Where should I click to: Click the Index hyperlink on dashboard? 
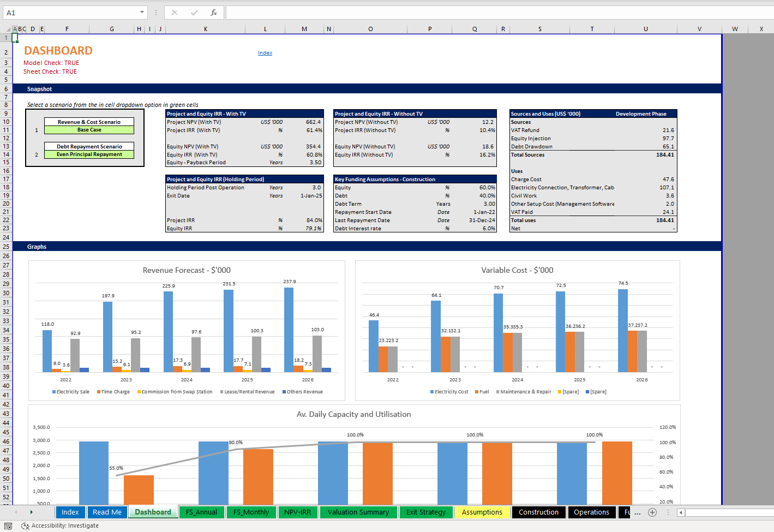tap(265, 53)
